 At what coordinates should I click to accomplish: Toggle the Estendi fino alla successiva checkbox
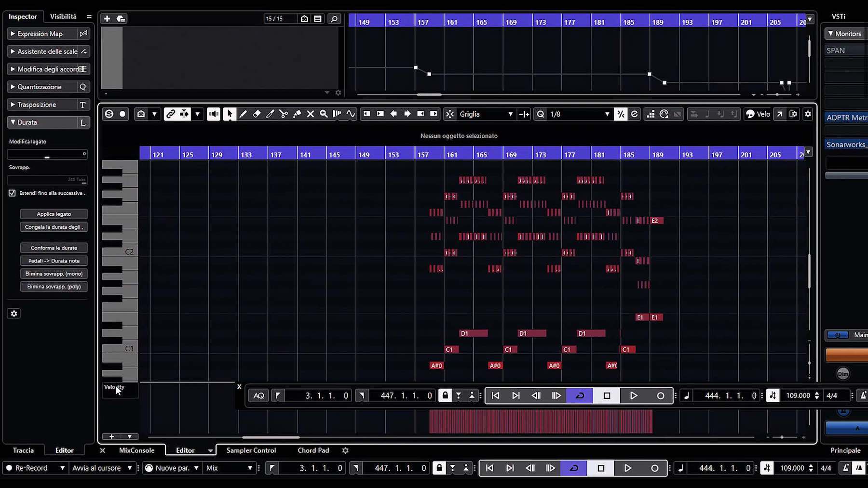point(12,193)
